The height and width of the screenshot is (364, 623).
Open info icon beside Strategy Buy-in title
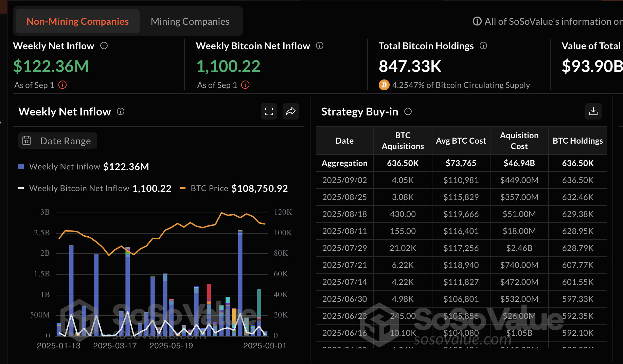pos(408,111)
